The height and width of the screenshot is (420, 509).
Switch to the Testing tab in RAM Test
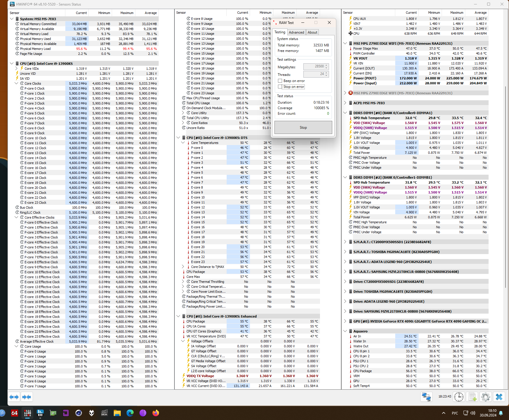tap(280, 32)
